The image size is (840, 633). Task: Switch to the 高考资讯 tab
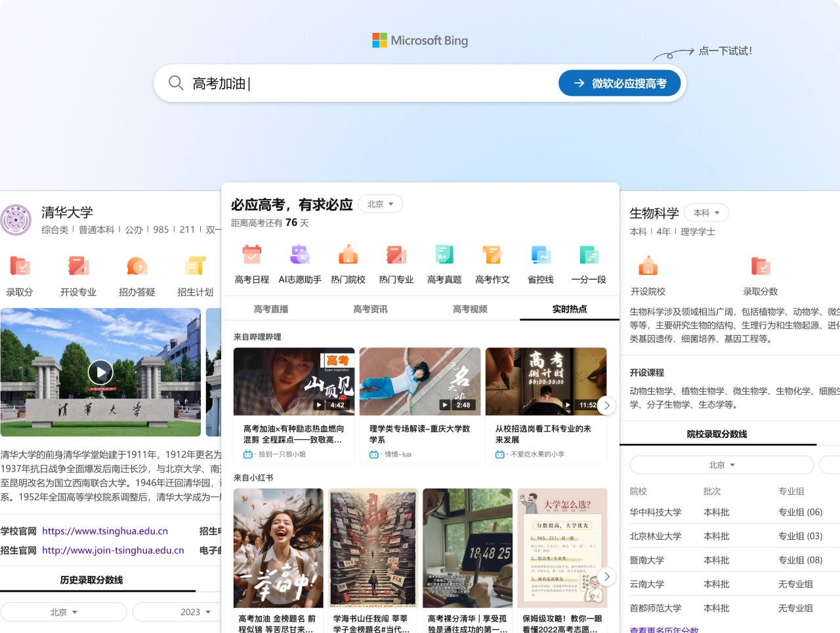coord(371,309)
